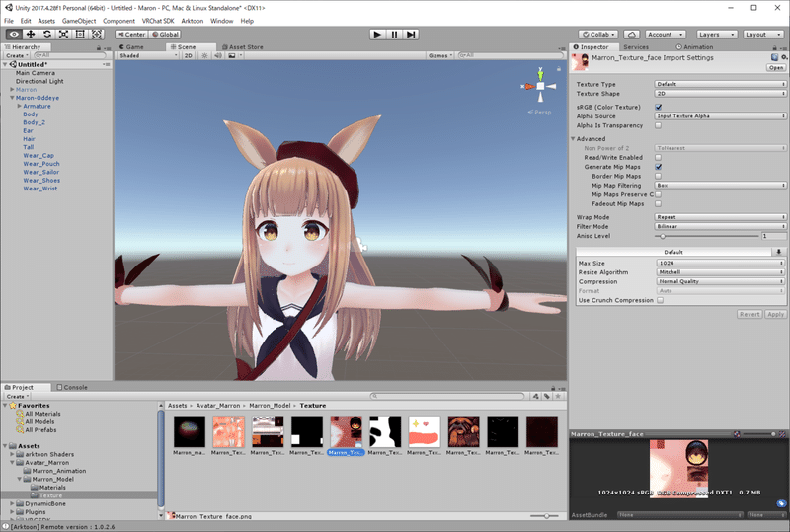Enable Read/Write Enabled checkbox

pos(658,157)
